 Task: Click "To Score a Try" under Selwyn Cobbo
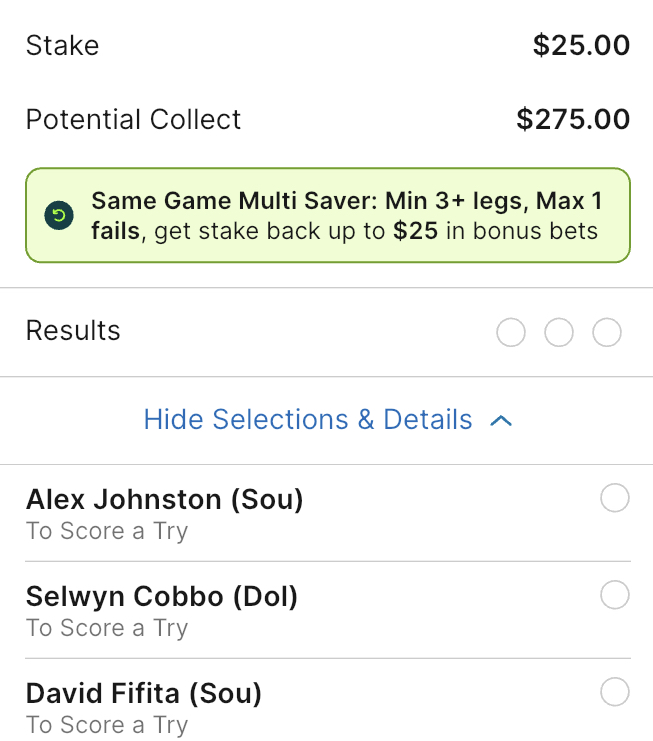click(107, 628)
